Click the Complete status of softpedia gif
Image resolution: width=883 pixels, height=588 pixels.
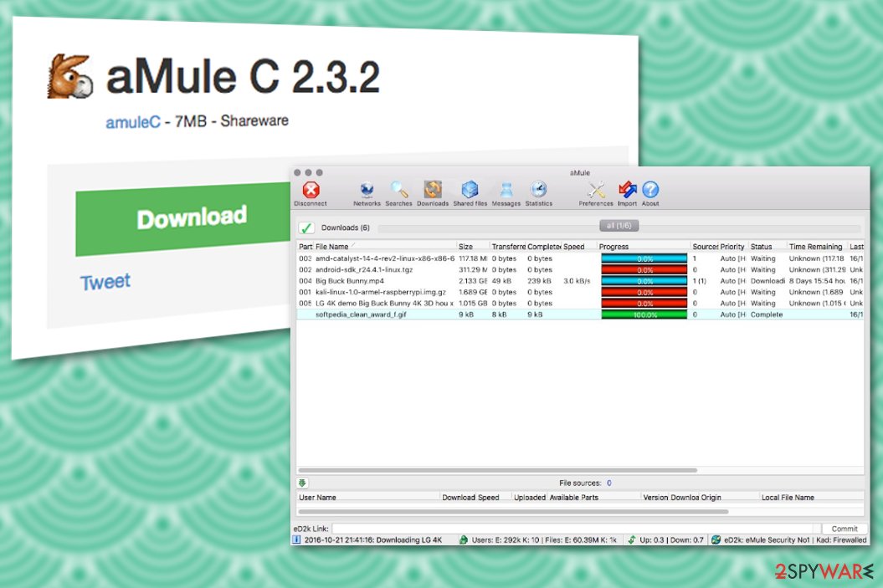coord(767,314)
